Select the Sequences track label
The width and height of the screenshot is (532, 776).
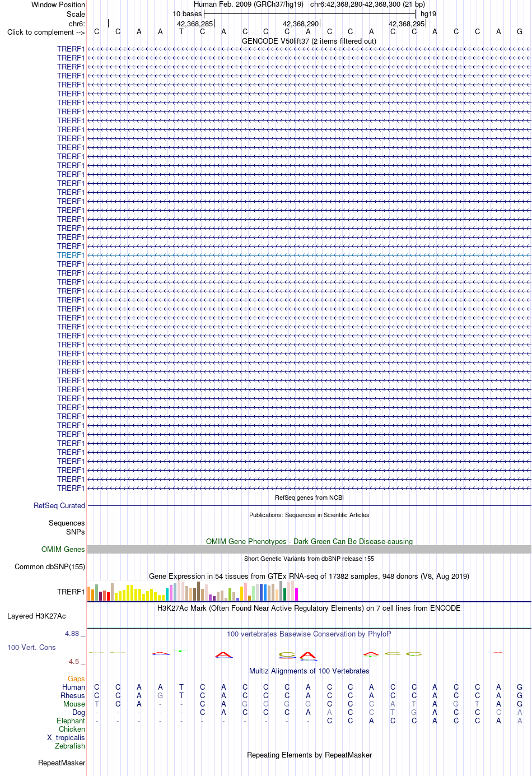pos(67,523)
